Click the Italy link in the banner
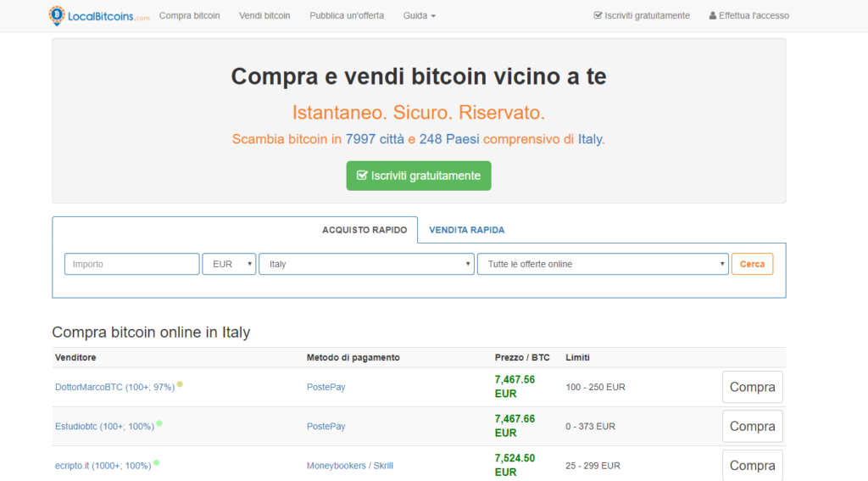Image resolution: width=868 pixels, height=481 pixels. (x=590, y=139)
